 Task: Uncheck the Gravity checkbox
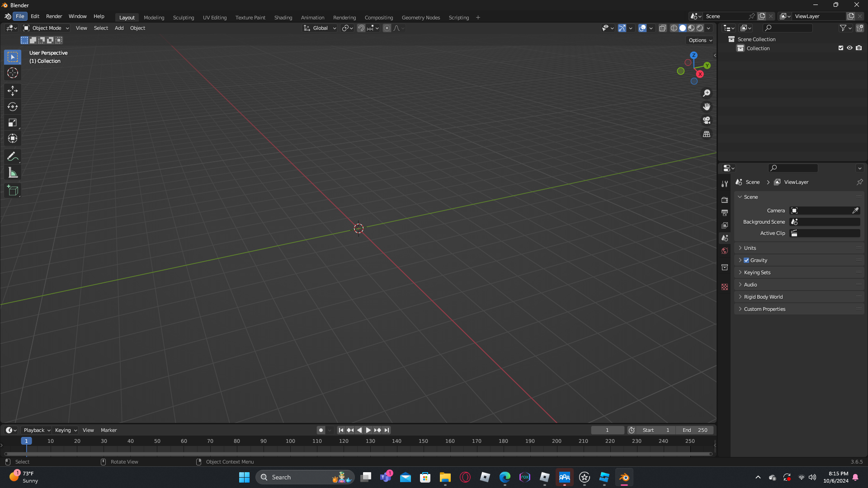(x=746, y=260)
